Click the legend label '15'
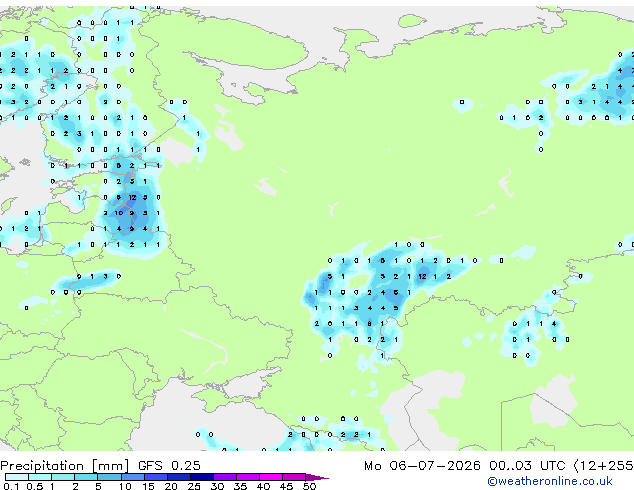This screenshot has height=490, width=634. (x=148, y=486)
